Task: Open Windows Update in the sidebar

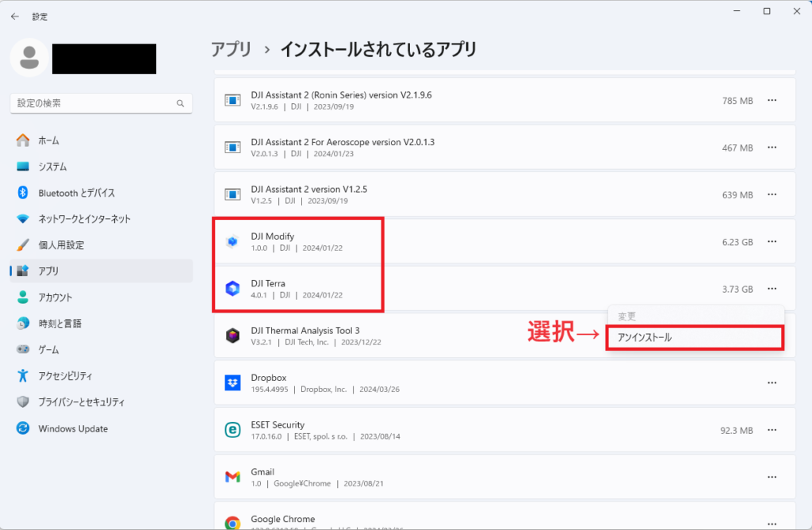Action: 101,428
